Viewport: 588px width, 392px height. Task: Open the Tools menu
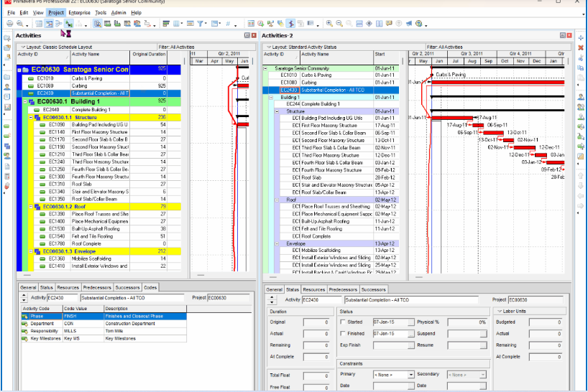pos(101,13)
